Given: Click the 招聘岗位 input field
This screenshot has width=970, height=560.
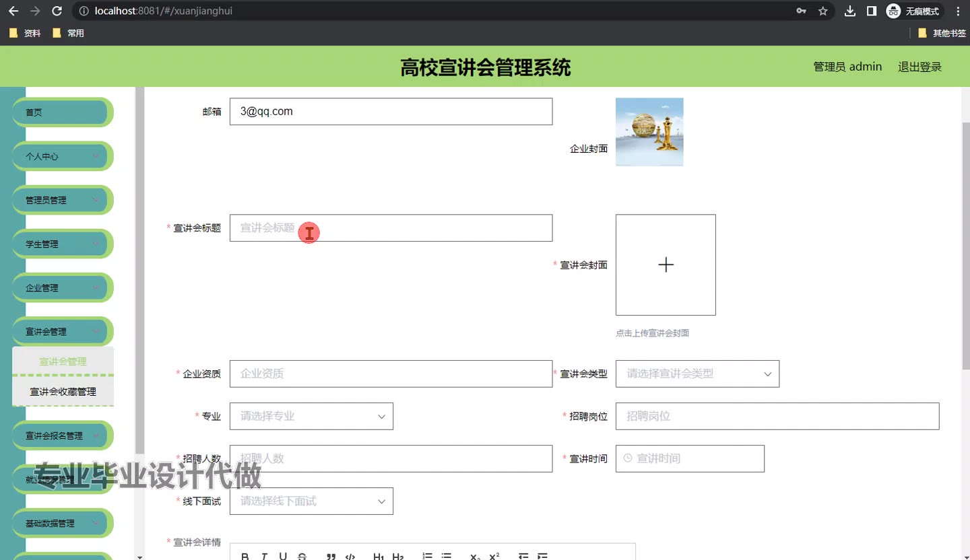Looking at the screenshot, I should coord(777,416).
